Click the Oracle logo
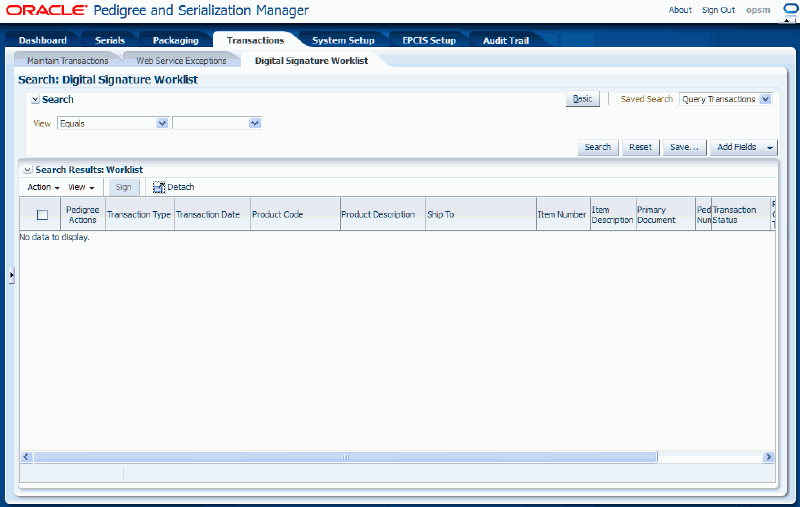This screenshot has height=507, width=800. pos(46,10)
